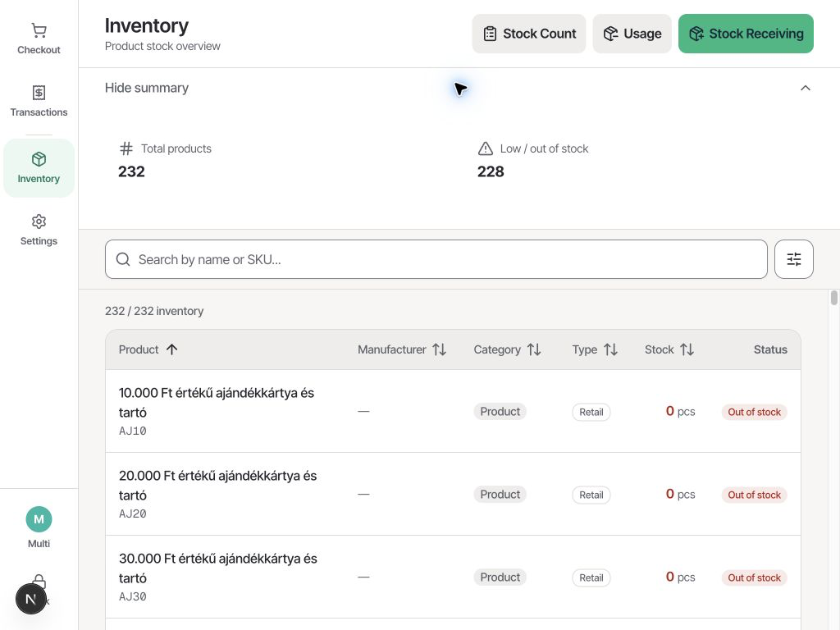
Task: Sort by the Product column arrow
Action: point(171,349)
